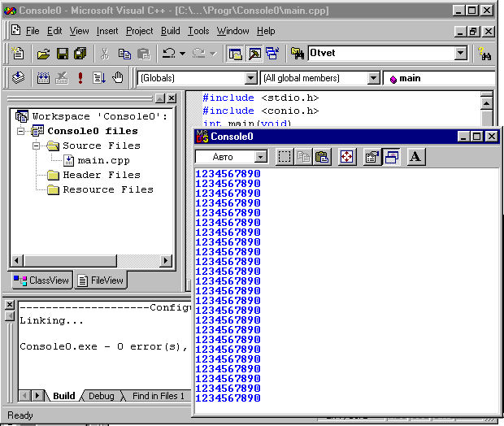Click the Find in Files binoculars icon

point(298,54)
